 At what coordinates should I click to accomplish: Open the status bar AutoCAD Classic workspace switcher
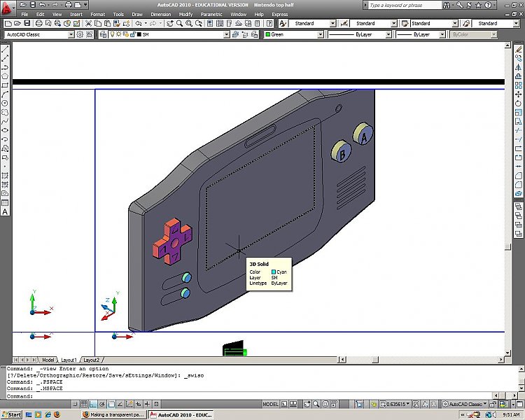point(465,404)
